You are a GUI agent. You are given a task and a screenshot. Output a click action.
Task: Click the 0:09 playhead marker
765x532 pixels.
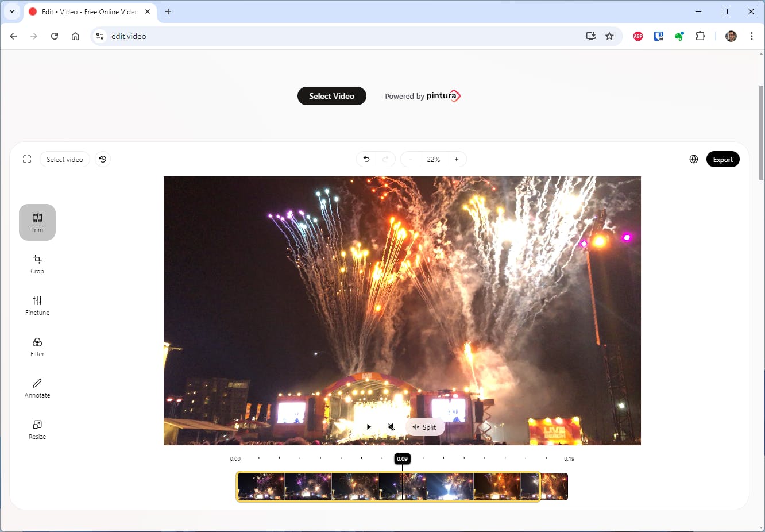[x=402, y=458]
